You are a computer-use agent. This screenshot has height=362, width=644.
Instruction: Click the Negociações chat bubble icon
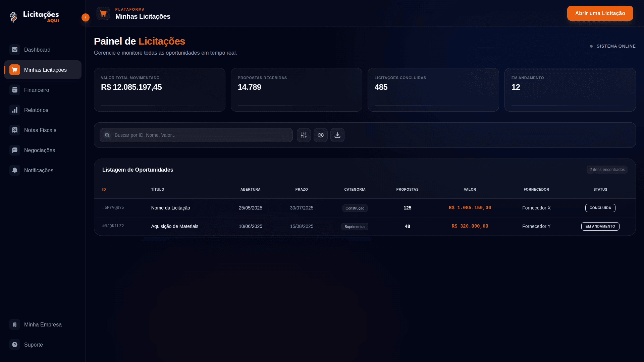15,150
